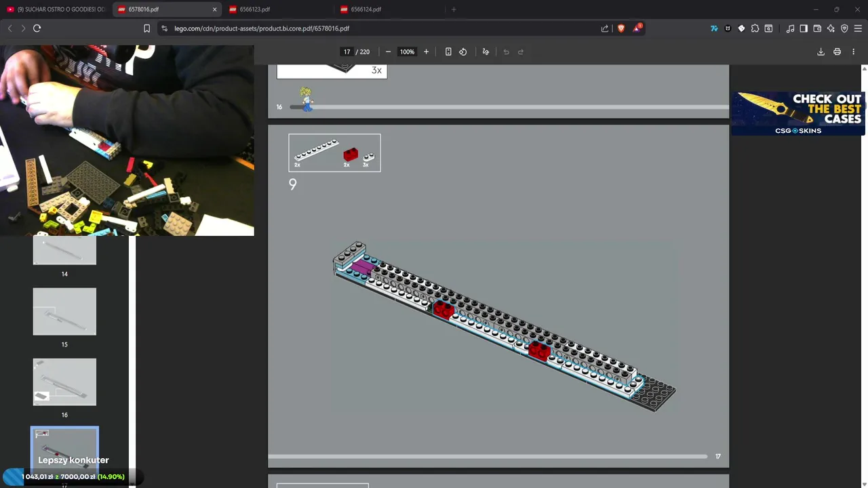Open page 15 thumbnail
This screenshot has width=868, height=488.
pos(64,312)
